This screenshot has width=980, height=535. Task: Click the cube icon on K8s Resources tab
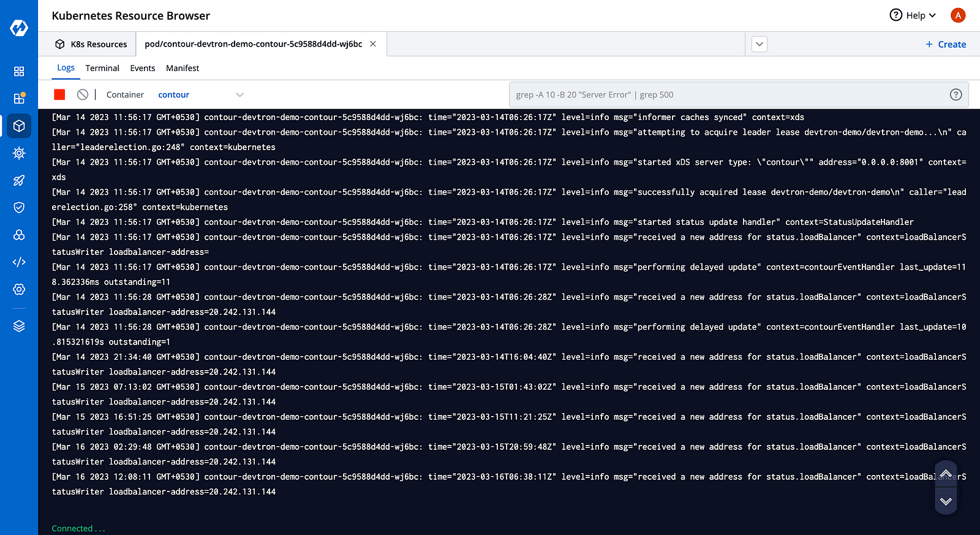(x=60, y=44)
